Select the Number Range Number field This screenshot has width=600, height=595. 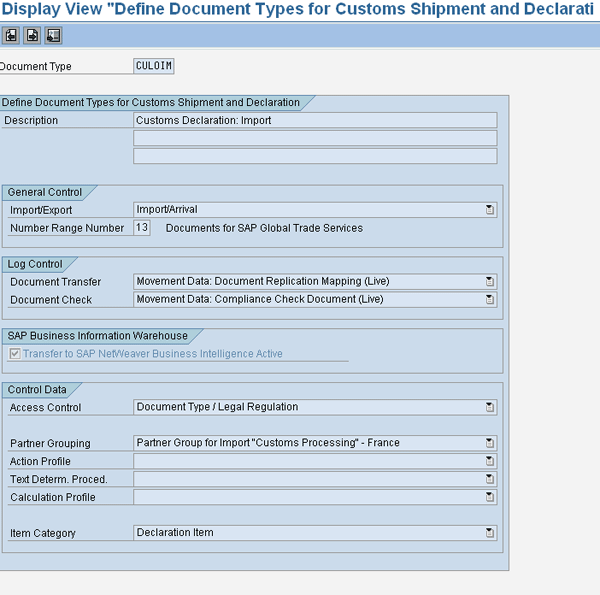click(x=141, y=228)
